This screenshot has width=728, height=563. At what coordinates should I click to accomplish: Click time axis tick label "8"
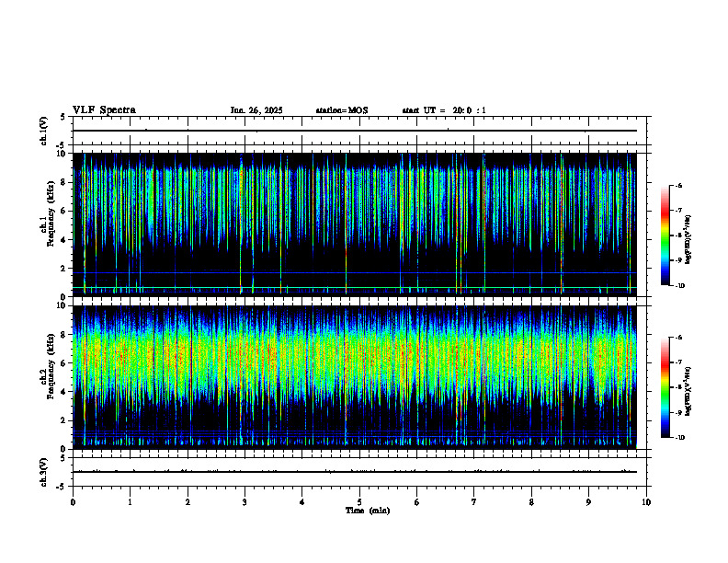(x=531, y=502)
